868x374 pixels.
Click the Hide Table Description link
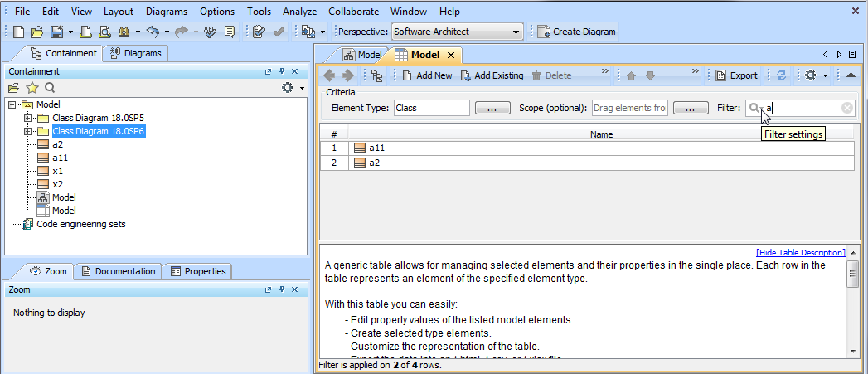(x=800, y=252)
